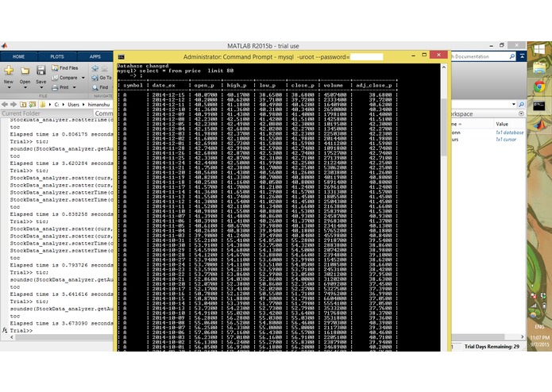This screenshot has width=552, height=392.
Task: Open Google Chrome from the taskbar
Action: pos(539,86)
